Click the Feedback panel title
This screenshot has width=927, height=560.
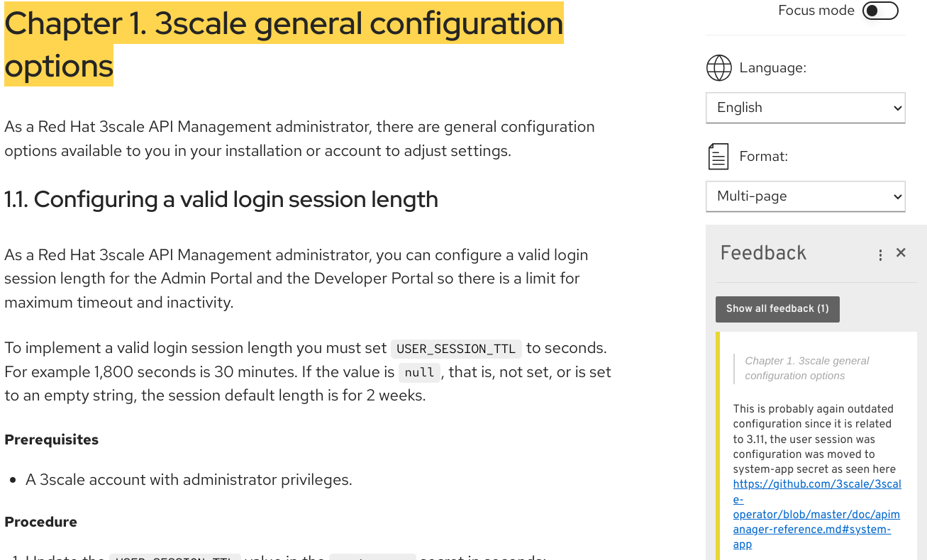pos(763,253)
